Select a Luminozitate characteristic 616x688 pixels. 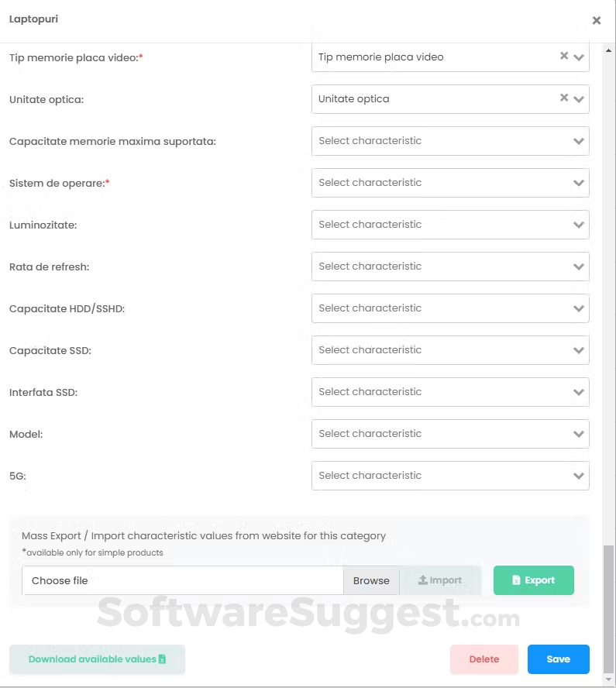point(450,225)
